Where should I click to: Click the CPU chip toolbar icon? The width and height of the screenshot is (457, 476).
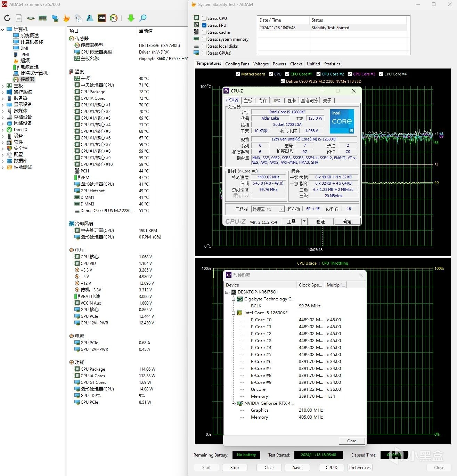[31, 18]
